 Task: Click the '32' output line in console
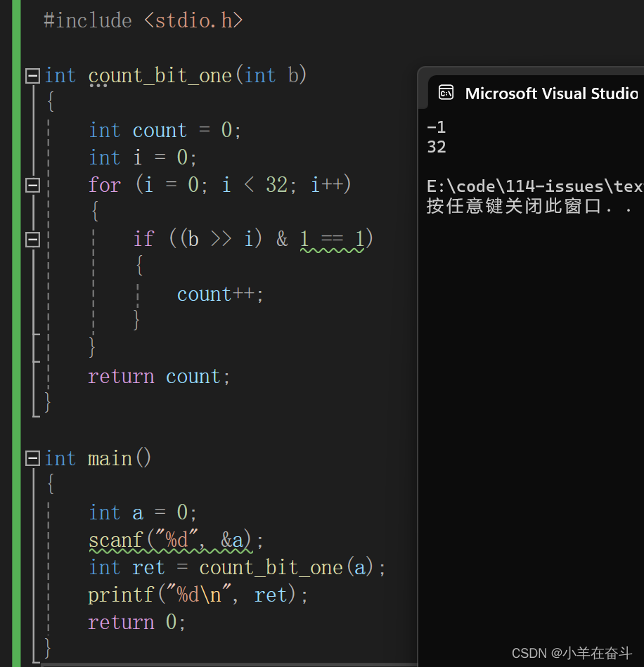pos(437,147)
